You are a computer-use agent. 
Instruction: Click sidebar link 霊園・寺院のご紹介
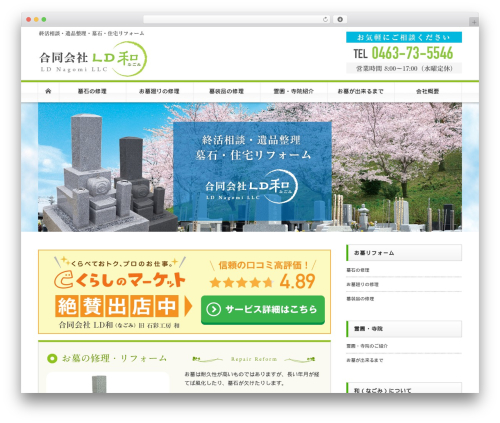367,346
